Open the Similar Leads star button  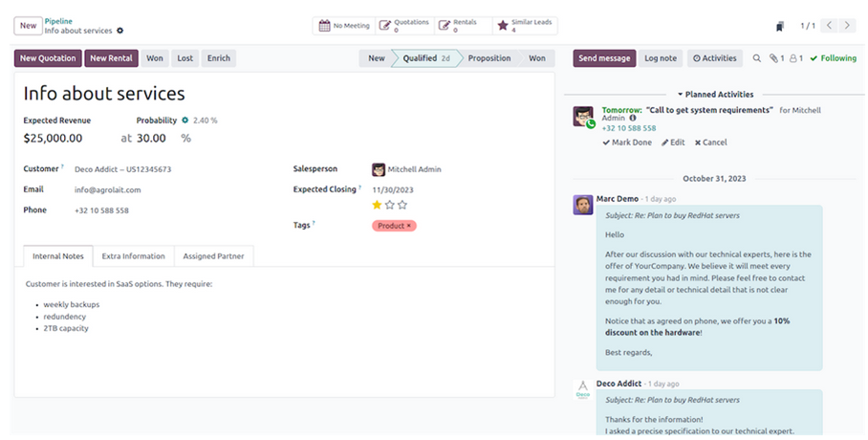click(x=521, y=26)
